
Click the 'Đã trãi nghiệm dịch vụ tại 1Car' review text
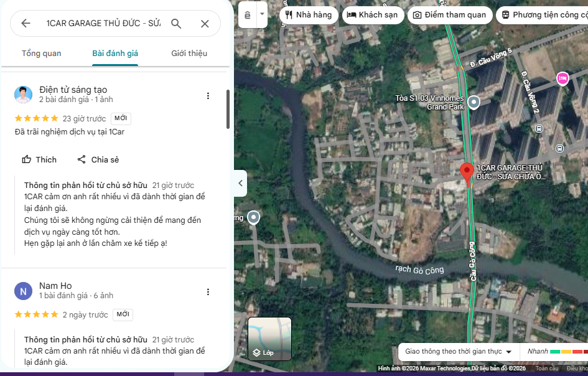(x=69, y=132)
